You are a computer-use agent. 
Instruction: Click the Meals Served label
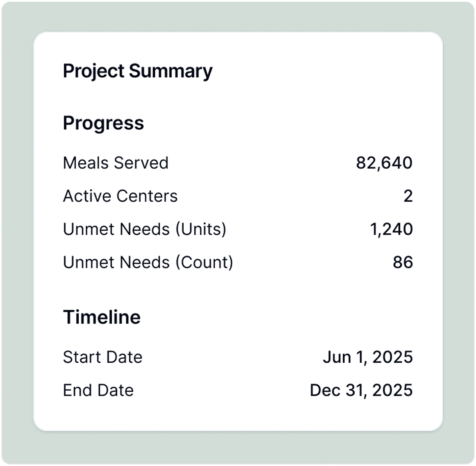(116, 163)
